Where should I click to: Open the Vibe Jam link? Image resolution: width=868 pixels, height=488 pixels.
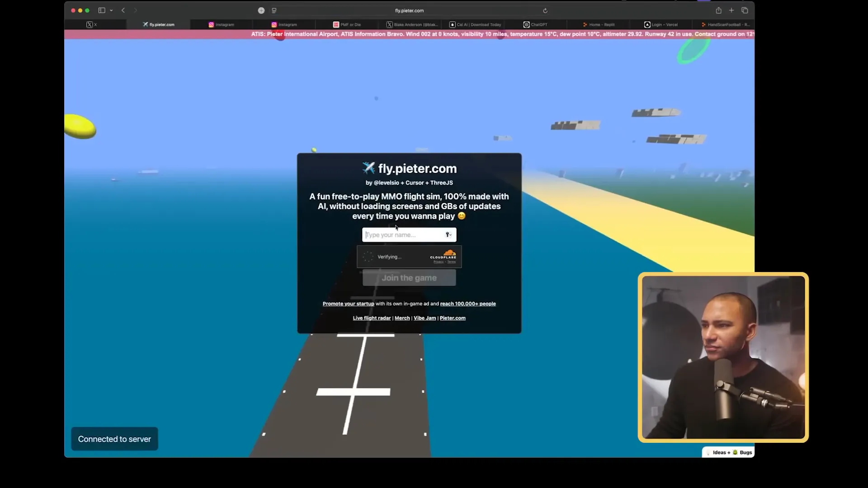[x=425, y=318]
